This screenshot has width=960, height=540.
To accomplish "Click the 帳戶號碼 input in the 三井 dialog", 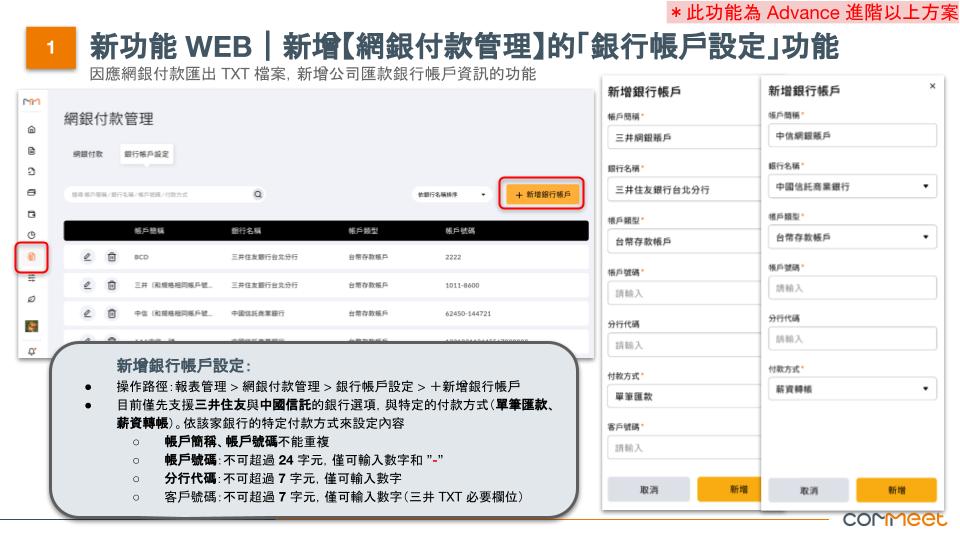I will tap(684, 293).
